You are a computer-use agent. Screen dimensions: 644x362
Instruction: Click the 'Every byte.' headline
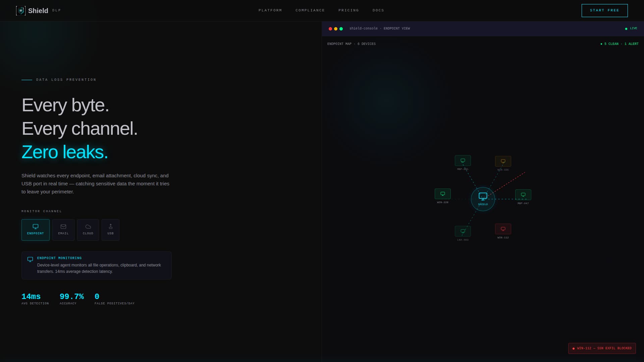tap(65, 105)
